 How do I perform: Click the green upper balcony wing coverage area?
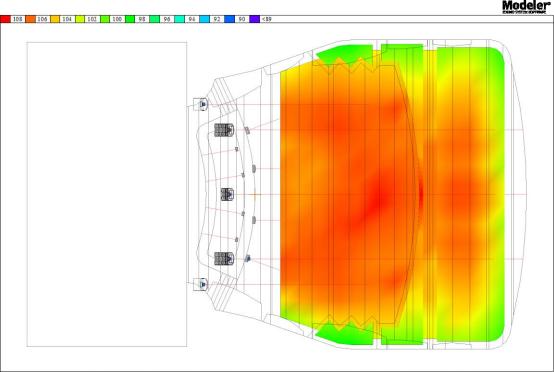pos(344,54)
